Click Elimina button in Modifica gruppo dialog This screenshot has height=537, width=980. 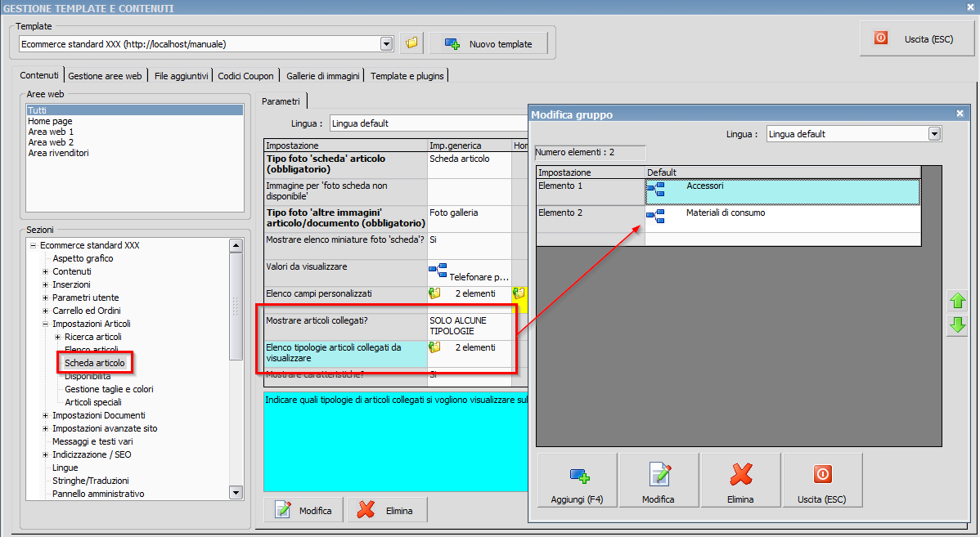tap(740, 480)
